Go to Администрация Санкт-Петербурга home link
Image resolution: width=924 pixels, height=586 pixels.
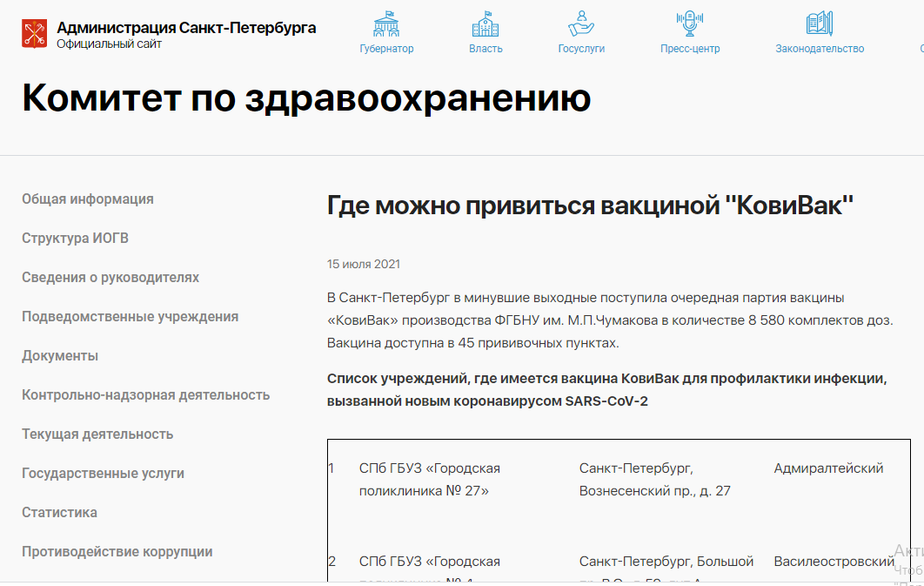coord(186,28)
